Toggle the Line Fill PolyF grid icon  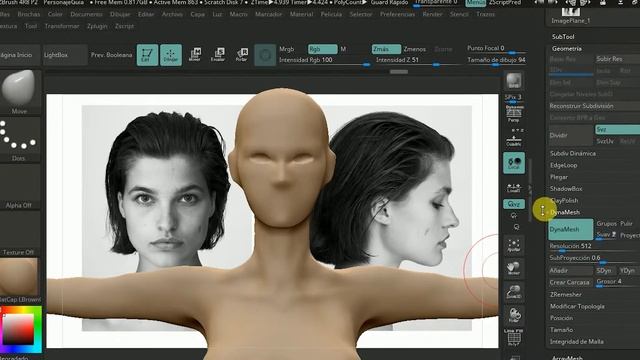point(514,338)
